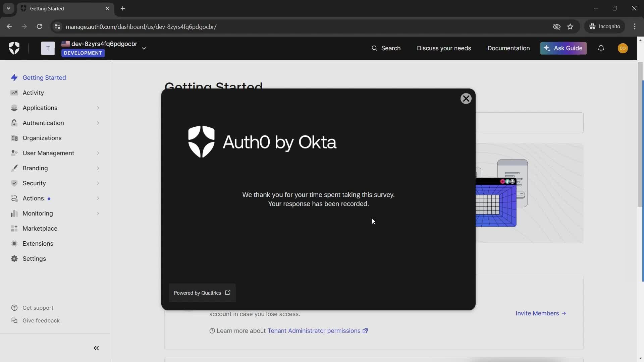Close the Auth0 survey dialog
The image size is (644, 362).
466,99
